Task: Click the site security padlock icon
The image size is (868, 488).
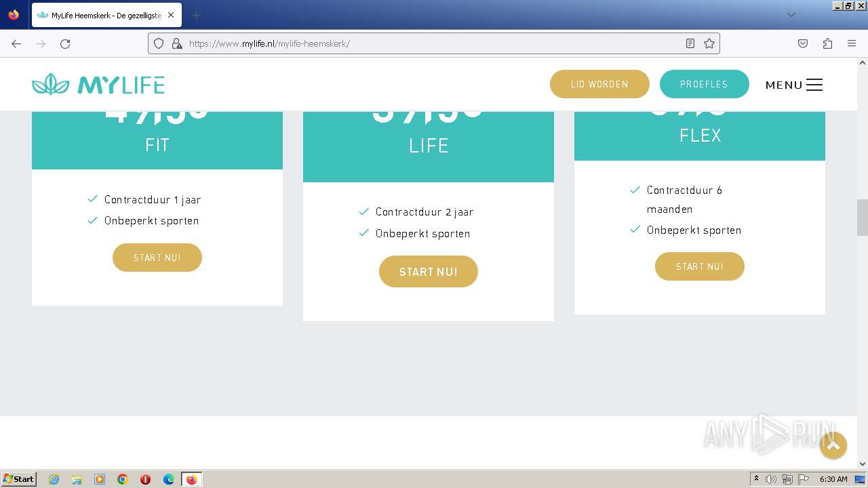Action: tap(177, 43)
